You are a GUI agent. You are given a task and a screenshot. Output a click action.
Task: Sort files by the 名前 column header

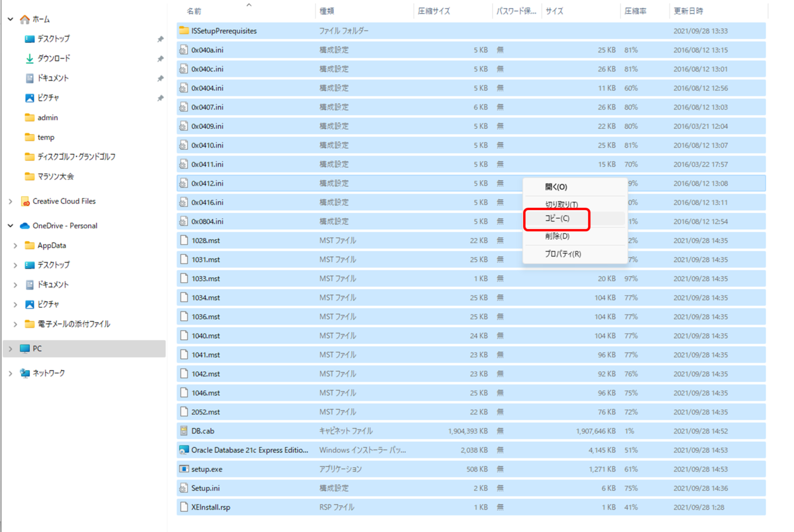pos(194,11)
